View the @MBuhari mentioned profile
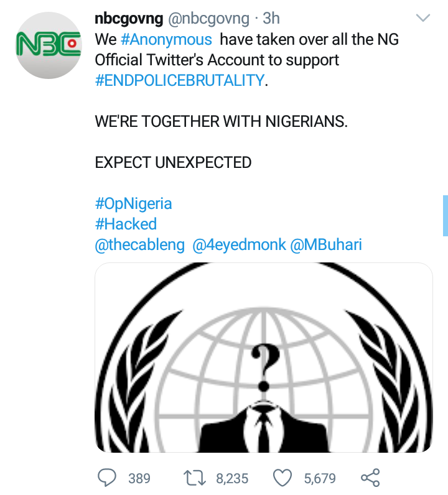This screenshot has width=448, height=495. (325, 245)
